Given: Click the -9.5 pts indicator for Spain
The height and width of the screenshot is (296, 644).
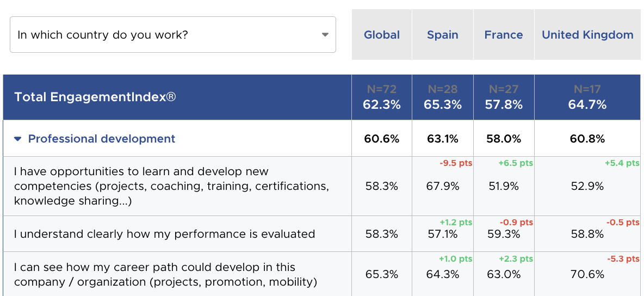Looking at the screenshot, I should click(456, 163).
